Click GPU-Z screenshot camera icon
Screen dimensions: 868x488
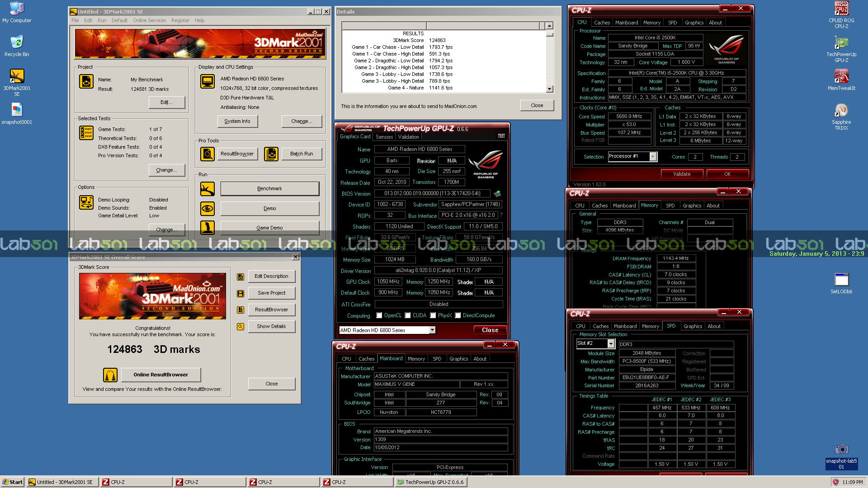tap(501, 136)
